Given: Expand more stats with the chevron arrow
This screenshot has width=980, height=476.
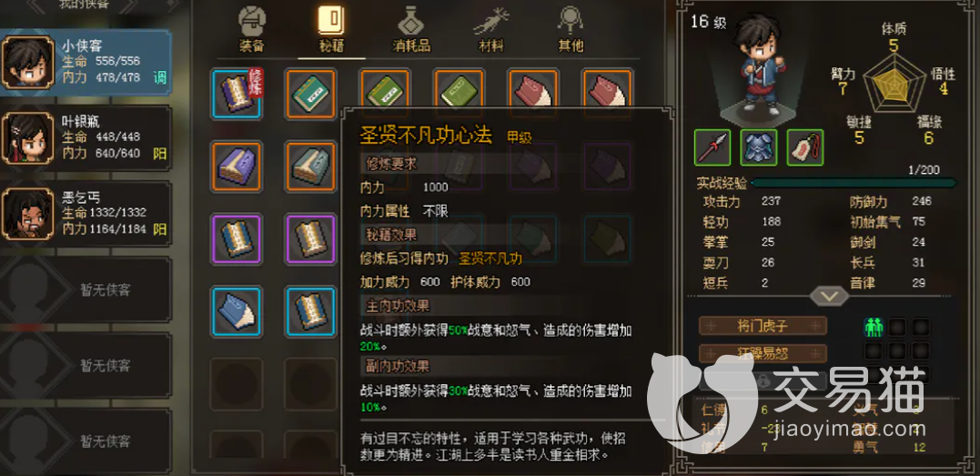Looking at the screenshot, I should pyautogui.click(x=829, y=296).
